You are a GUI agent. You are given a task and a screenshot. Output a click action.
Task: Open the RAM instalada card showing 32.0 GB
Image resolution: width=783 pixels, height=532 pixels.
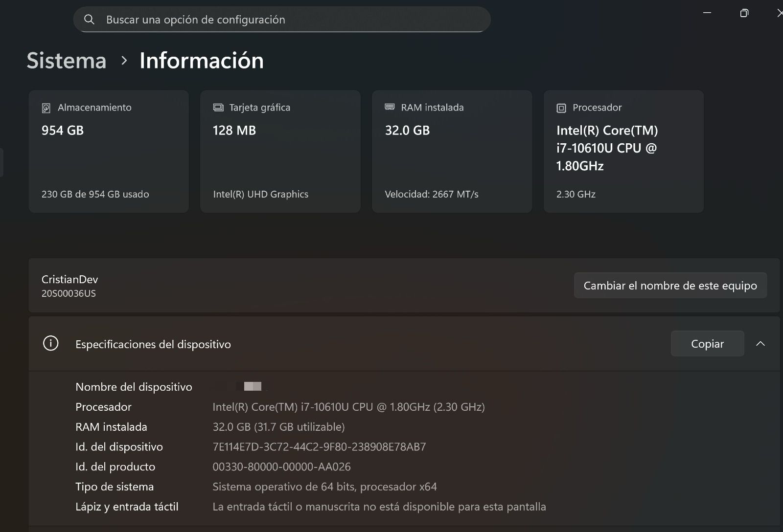[x=451, y=152]
